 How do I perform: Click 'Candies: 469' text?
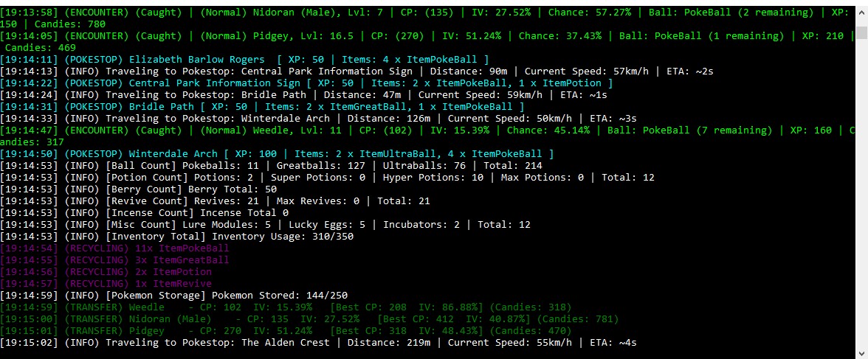41,48
